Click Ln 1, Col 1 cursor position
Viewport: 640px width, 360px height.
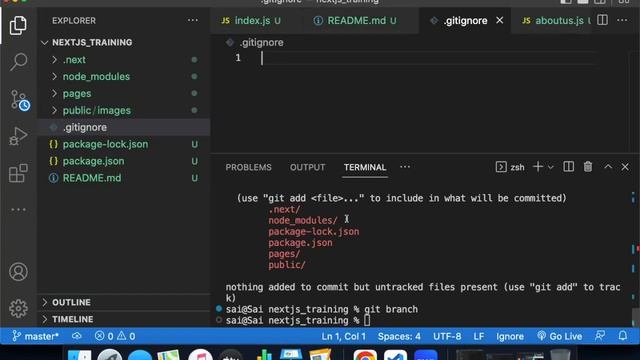click(344, 336)
